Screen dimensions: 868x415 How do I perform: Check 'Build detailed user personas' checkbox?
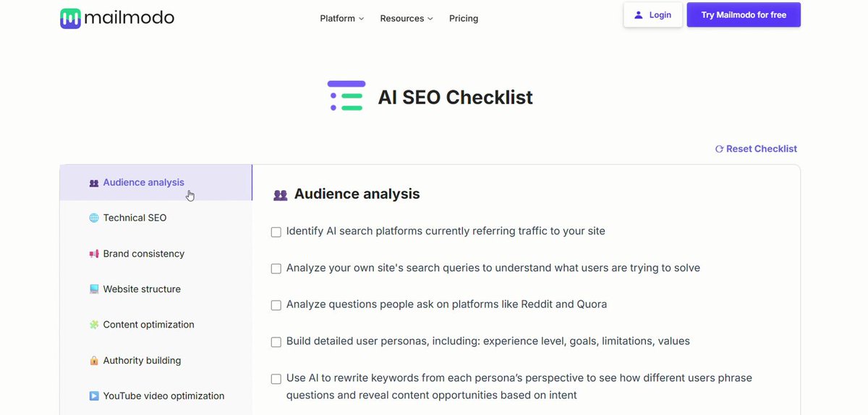click(x=276, y=342)
